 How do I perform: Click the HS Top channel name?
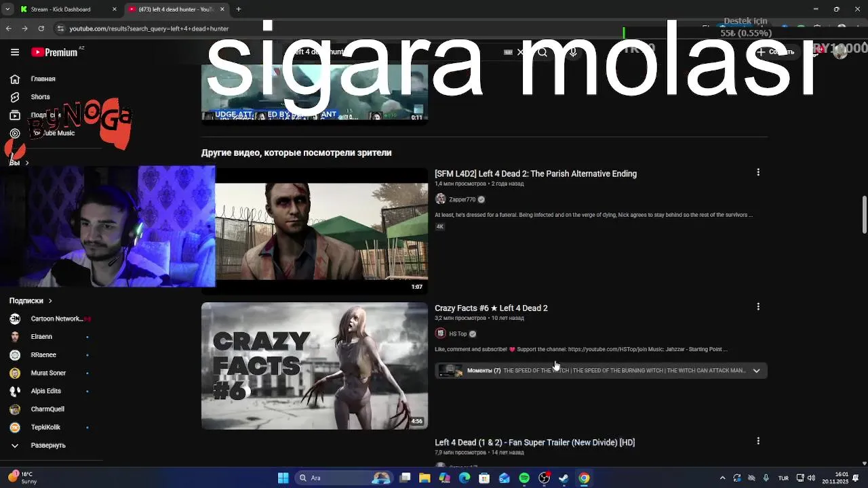(458, 333)
